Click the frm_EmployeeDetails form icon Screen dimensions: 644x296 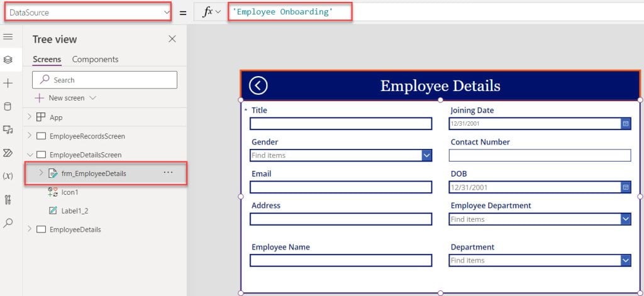53,173
